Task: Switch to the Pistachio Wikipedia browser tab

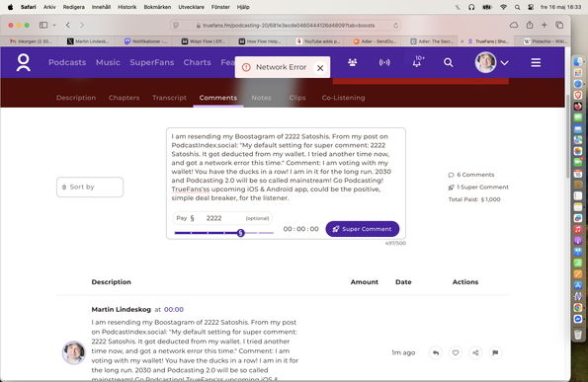Action: click(x=546, y=41)
